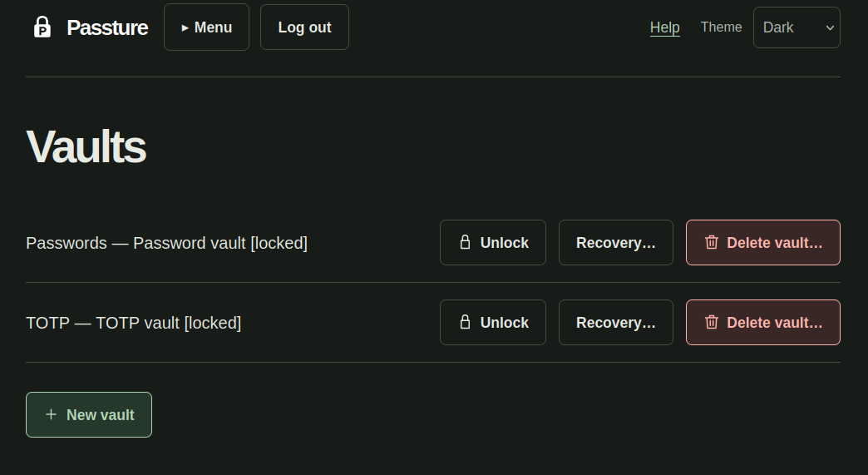Unlock the Passwords vault
The height and width of the screenshot is (475, 868).
[493, 242]
